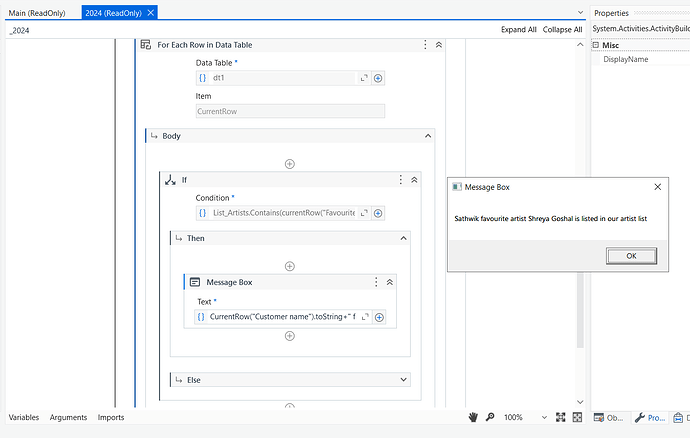This screenshot has height=438, width=690.
Task: Click Collapse All link
Action: point(562,29)
